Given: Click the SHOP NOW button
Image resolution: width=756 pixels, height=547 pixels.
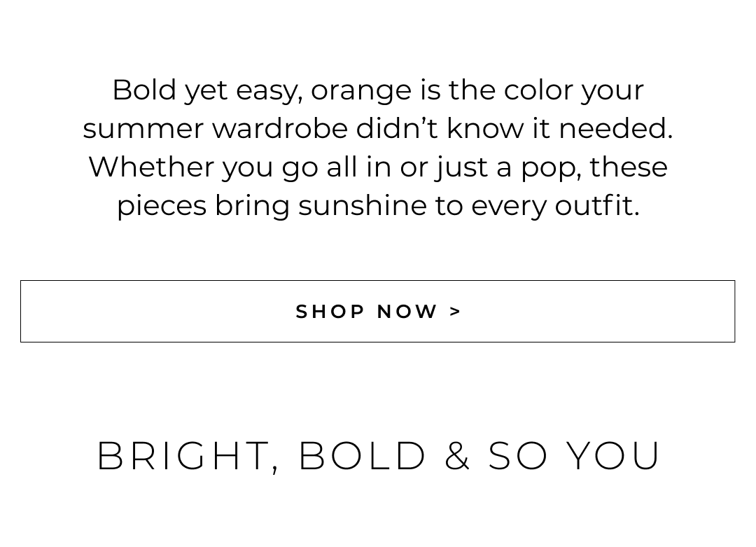Looking at the screenshot, I should [377, 311].
